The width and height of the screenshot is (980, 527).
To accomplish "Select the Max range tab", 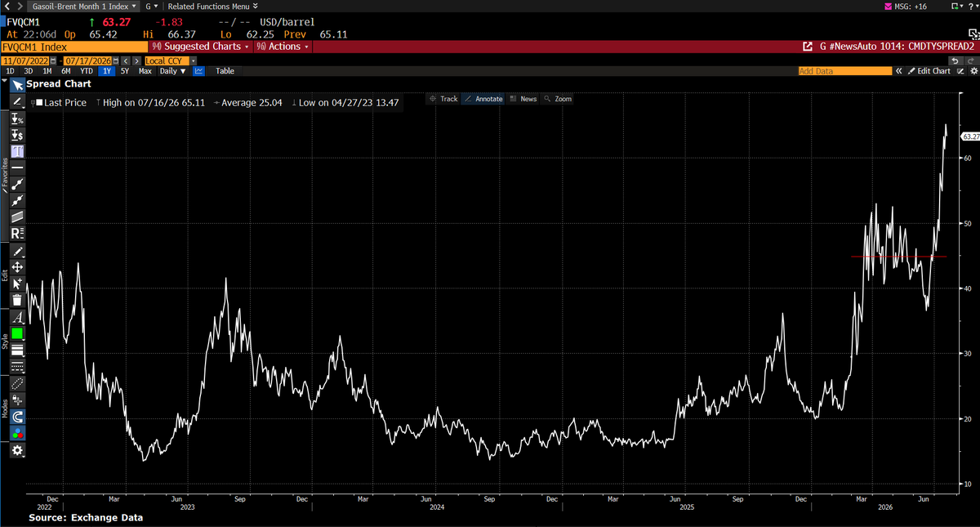I will [145, 71].
